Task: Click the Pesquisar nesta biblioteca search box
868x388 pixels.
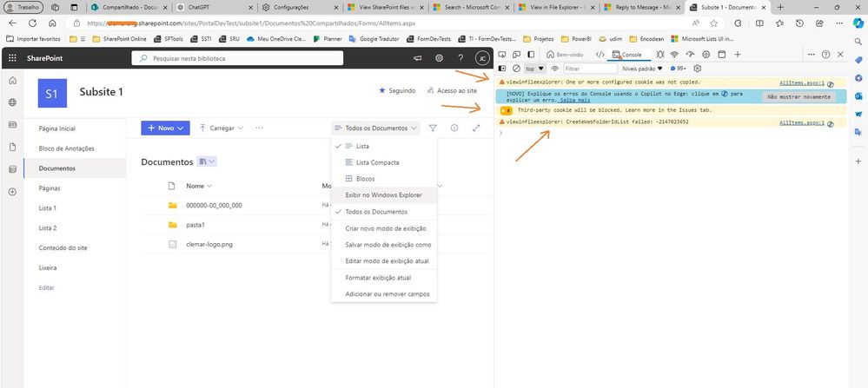Action: (237, 58)
